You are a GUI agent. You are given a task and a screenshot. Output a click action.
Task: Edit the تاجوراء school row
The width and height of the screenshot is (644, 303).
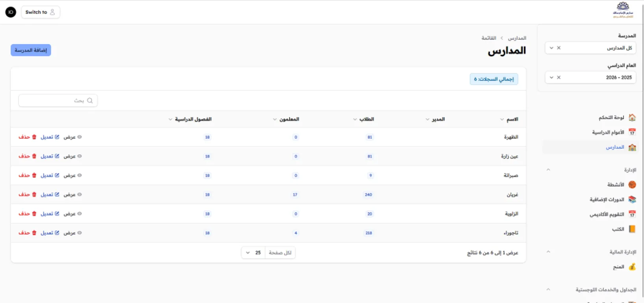(x=50, y=233)
